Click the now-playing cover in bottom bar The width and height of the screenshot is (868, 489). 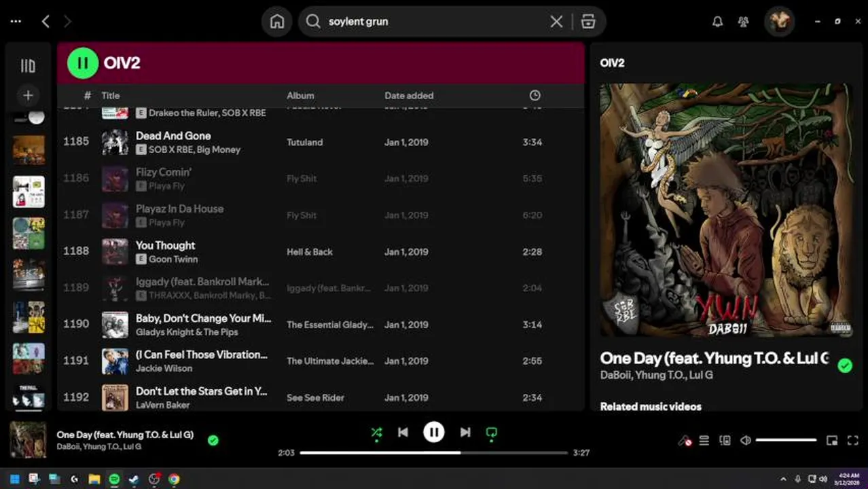coord(28,441)
